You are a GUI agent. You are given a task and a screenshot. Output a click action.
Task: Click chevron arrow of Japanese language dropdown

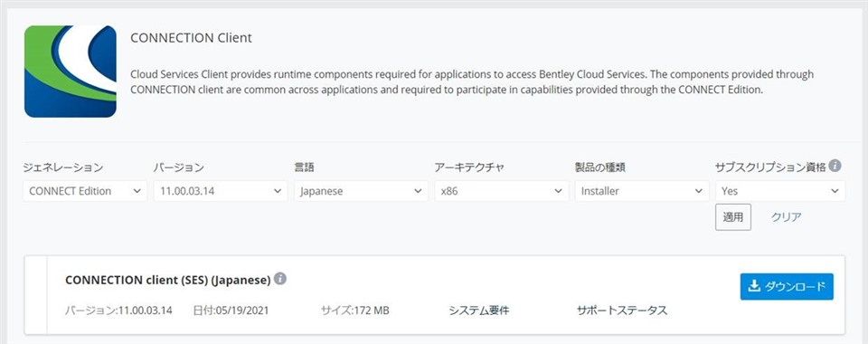click(x=418, y=191)
